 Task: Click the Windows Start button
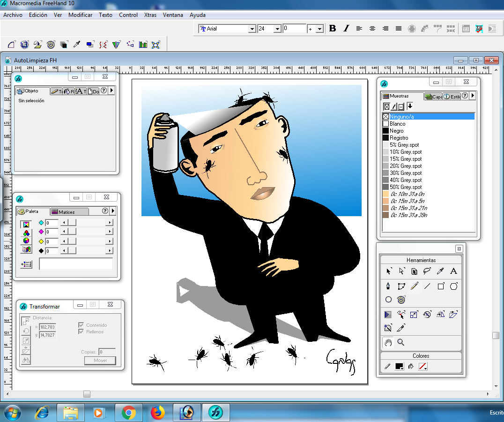13,413
